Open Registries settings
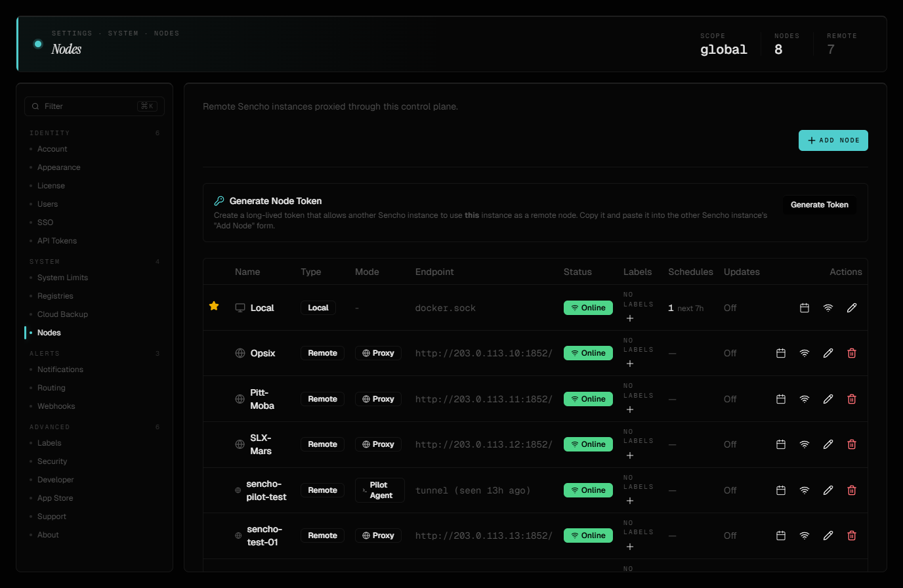This screenshot has width=903, height=588. [55, 296]
